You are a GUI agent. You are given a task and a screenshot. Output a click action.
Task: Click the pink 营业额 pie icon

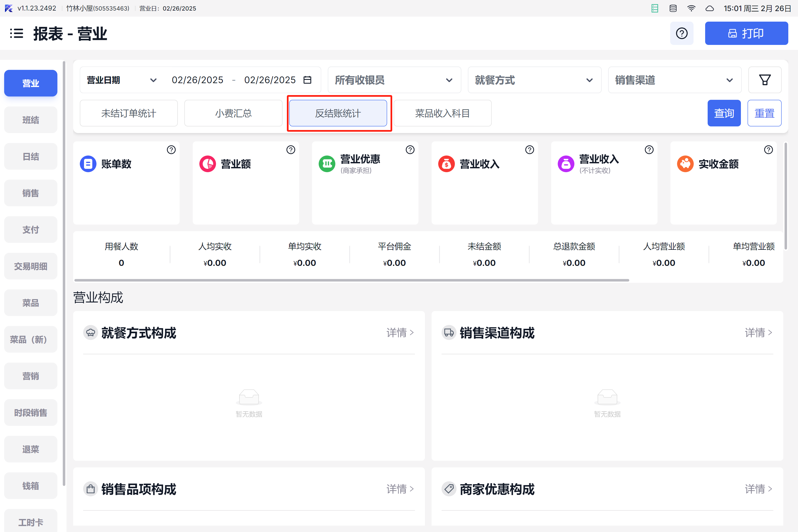tap(208, 164)
